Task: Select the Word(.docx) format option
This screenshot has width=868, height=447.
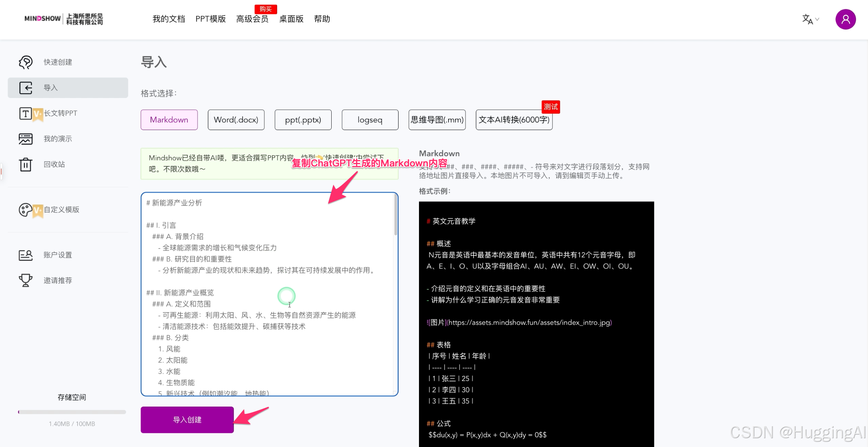Action: pos(236,120)
